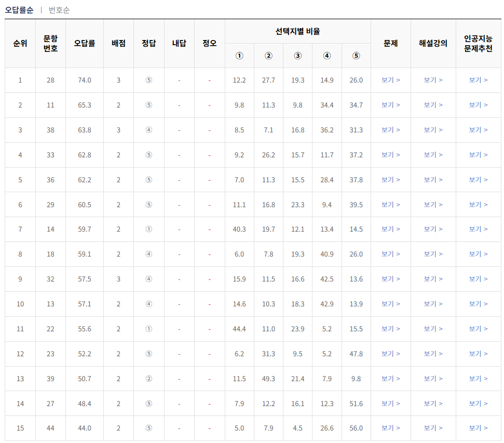View the 문제 for question 11
Viewport: 504px width, 443px height.
click(x=390, y=105)
